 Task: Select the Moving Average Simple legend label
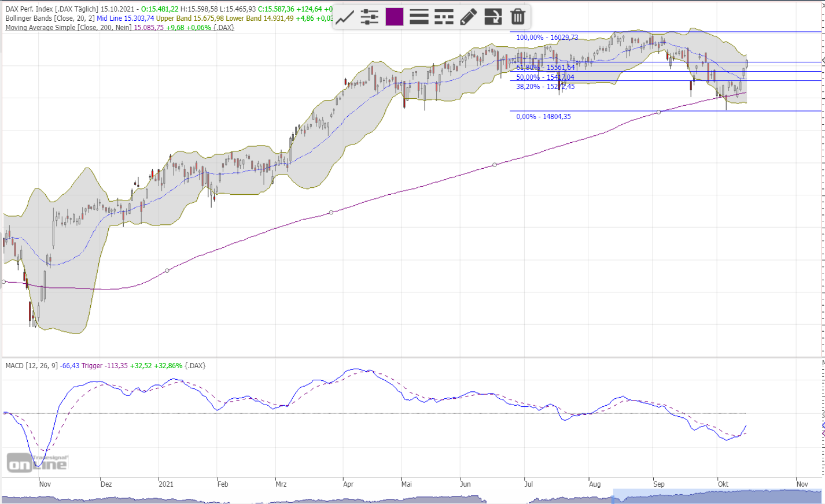[x=68, y=28]
